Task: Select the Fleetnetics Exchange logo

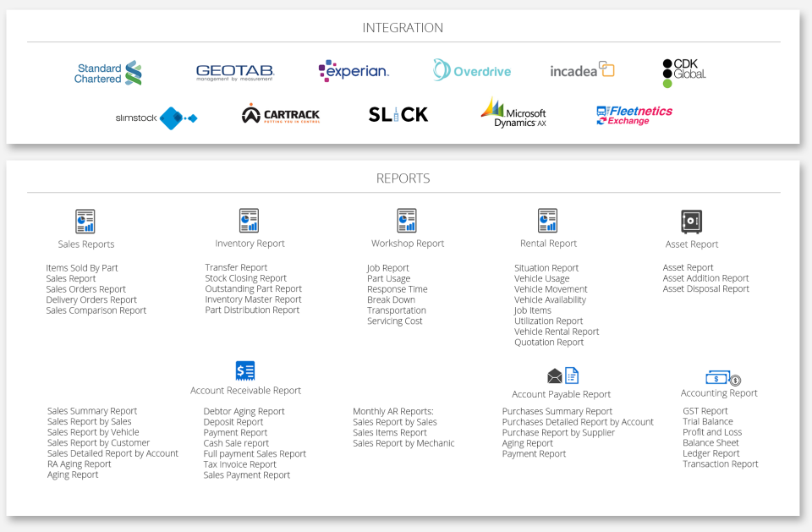Action: [634, 114]
